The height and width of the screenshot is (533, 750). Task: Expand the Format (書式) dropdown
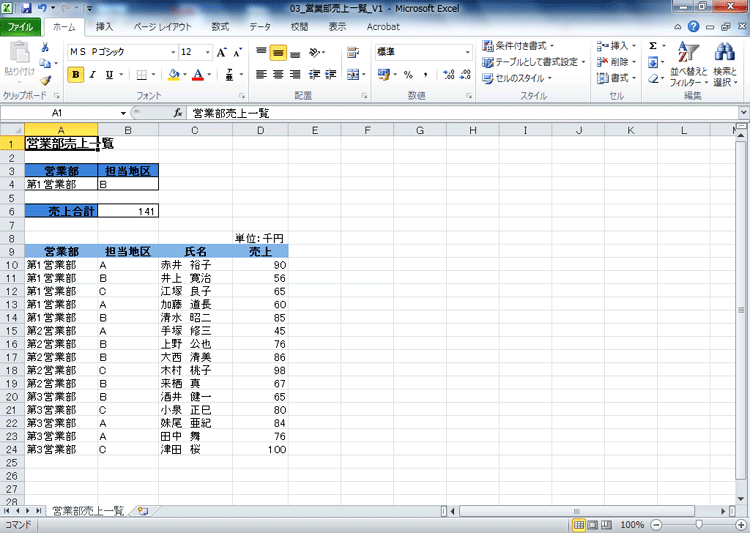pos(634,78)
